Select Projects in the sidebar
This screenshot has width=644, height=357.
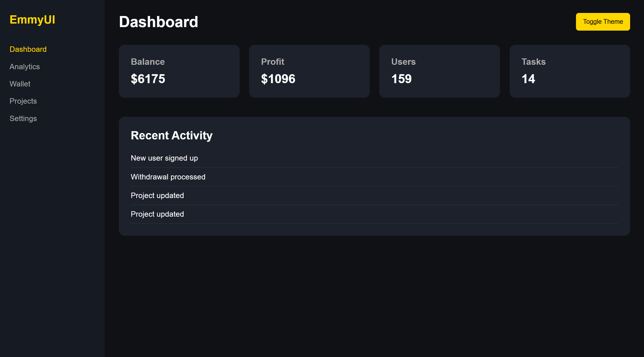[23, 101]
